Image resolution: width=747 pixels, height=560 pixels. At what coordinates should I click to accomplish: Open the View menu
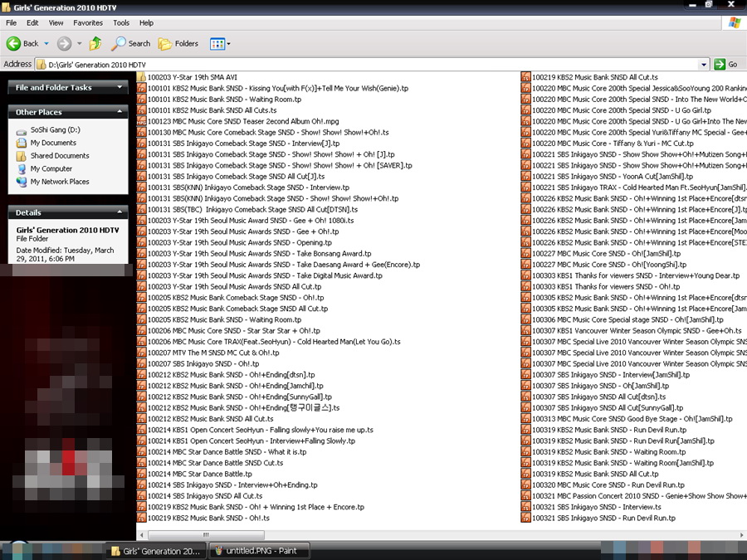pyautogui.click(x=56, y=23)
